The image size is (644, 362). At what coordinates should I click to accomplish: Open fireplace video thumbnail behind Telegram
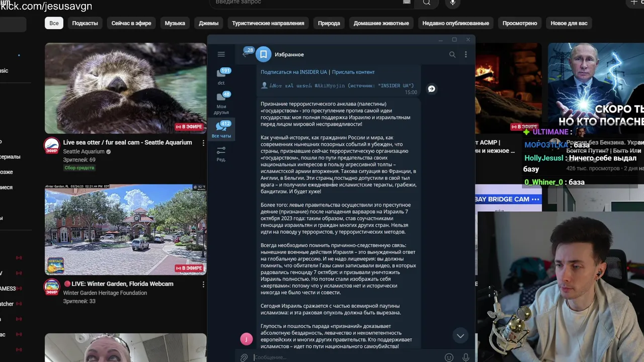pyautogui.click(x=508, y=88)
